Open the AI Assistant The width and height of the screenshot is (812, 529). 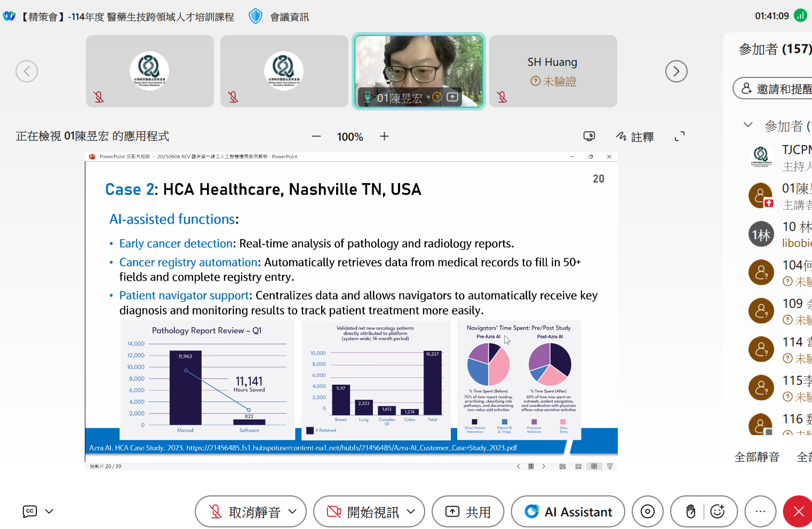(568, 511)
